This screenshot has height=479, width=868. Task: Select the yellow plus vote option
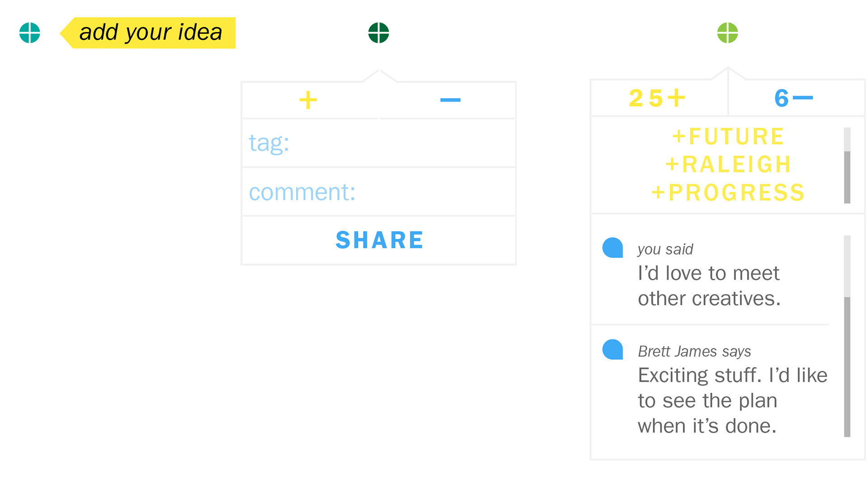coord(308,100)
